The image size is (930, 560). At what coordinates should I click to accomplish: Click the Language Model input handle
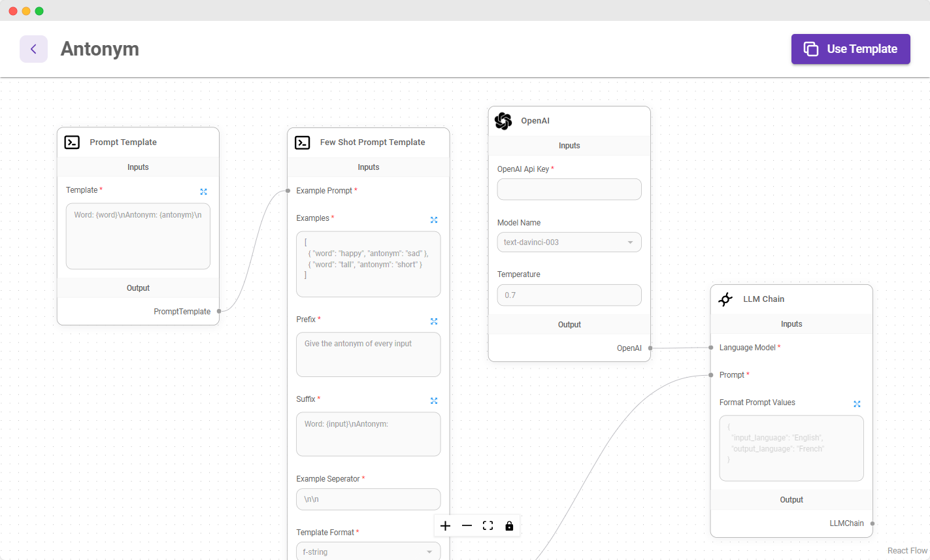711,348
